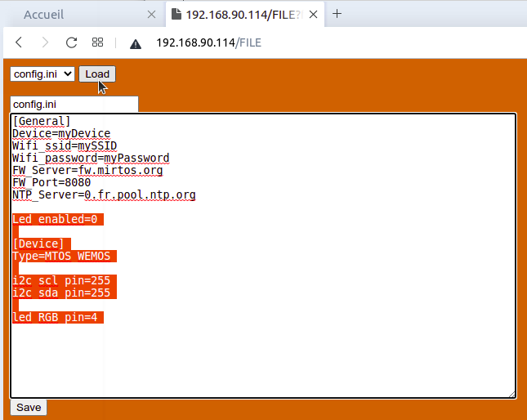Viewport: 527px width, 420px height.
Task: Click the not-secure warning triangle icon
Action: 136,43
